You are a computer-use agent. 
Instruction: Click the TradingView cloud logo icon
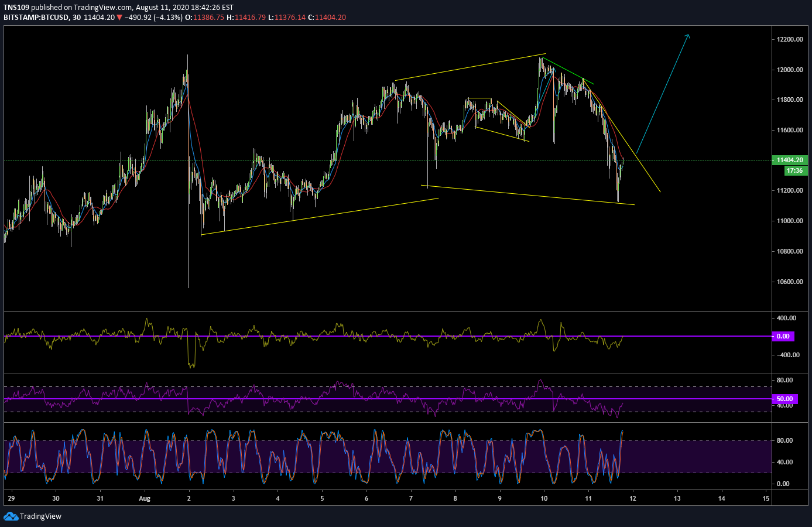point(11,516)
